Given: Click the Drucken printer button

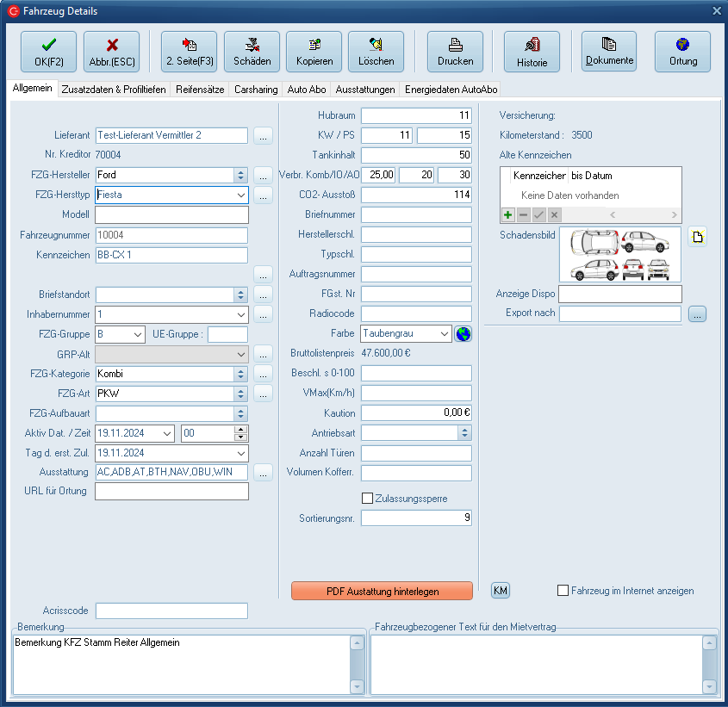Looking at the screenshot, I should click(455, 52).
